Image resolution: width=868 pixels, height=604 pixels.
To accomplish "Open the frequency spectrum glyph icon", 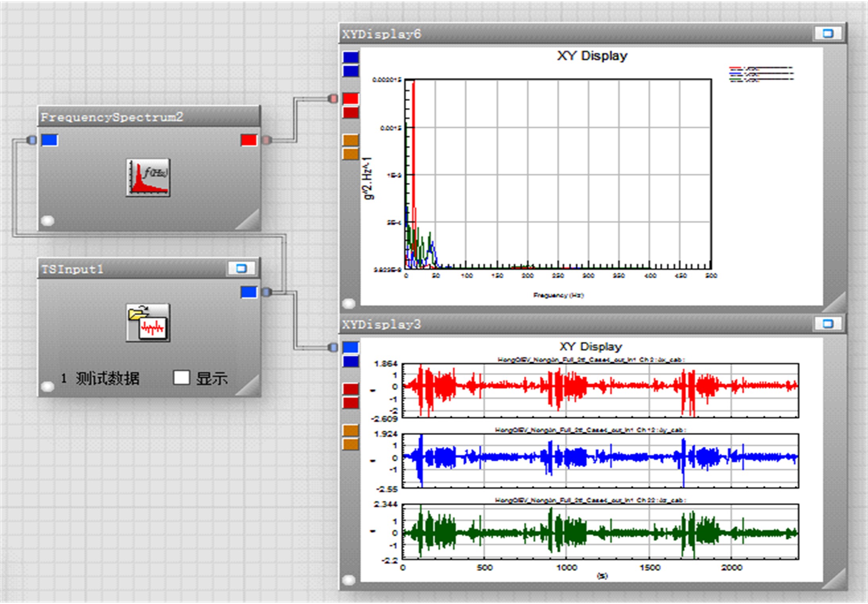I will [148, 177].
